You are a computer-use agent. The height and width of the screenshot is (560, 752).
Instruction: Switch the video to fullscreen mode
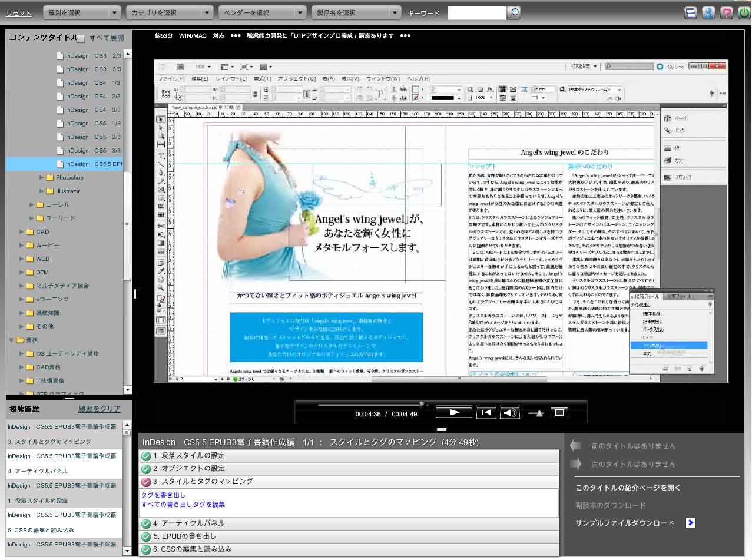(x=559, y=413)
